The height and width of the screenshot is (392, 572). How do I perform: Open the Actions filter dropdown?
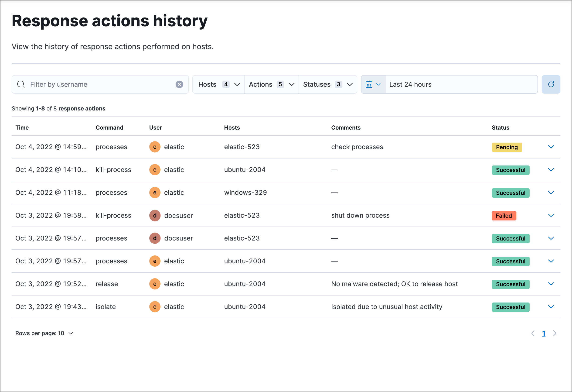pyautogui.click(x=271, y=84)
